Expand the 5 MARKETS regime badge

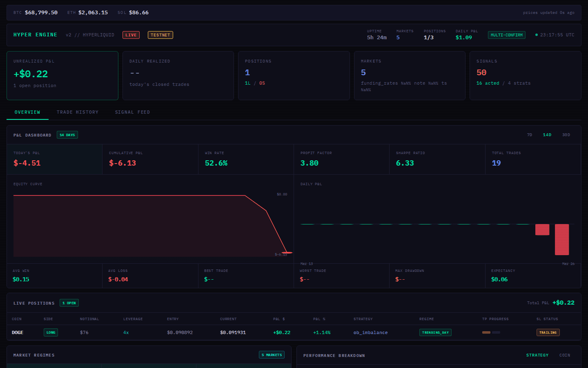click(272, 355)
